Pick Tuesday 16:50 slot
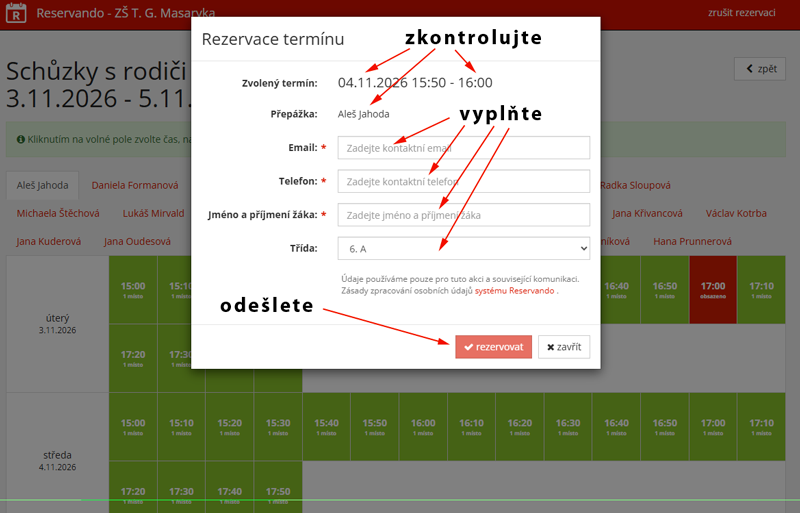 665,290
